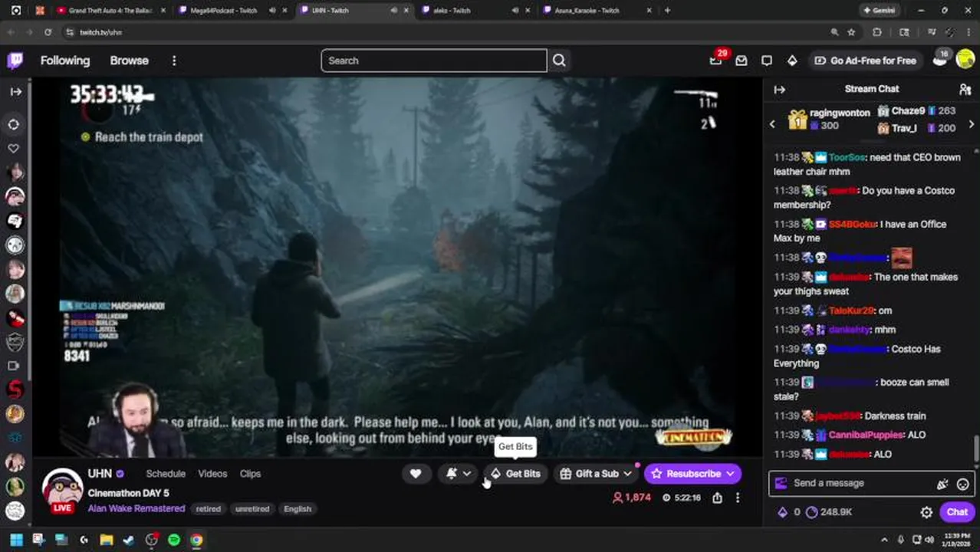The height and width of the screenshot is (552, 980).
Task: Click the top-bar Get Bits diamond icon
Action: [792, 61]
